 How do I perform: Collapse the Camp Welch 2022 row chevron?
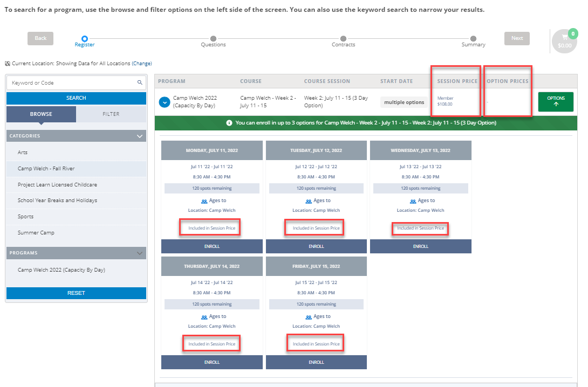164,101
